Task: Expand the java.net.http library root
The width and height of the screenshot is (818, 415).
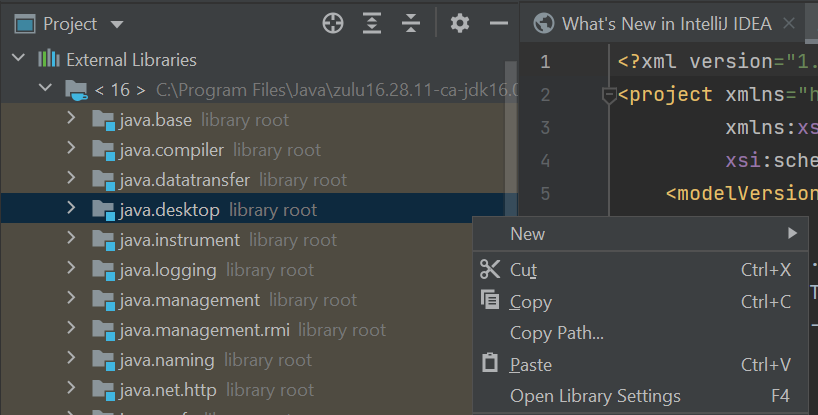Action: (x=71, y=388)
